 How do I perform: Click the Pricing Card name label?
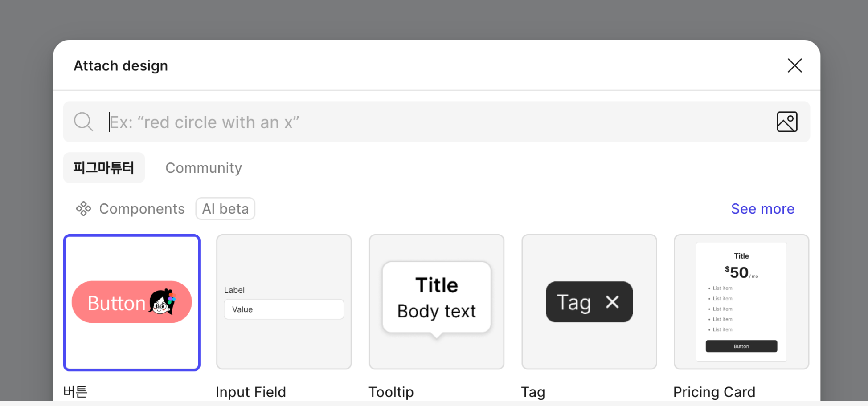[x=714, y=392]
